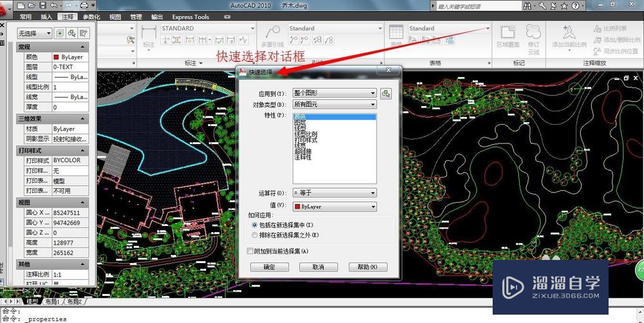The width and height of the screenshot is (644, 323).
Task: Switch to the 管理 ribbon tab
Action: click(x=136, y=17)
